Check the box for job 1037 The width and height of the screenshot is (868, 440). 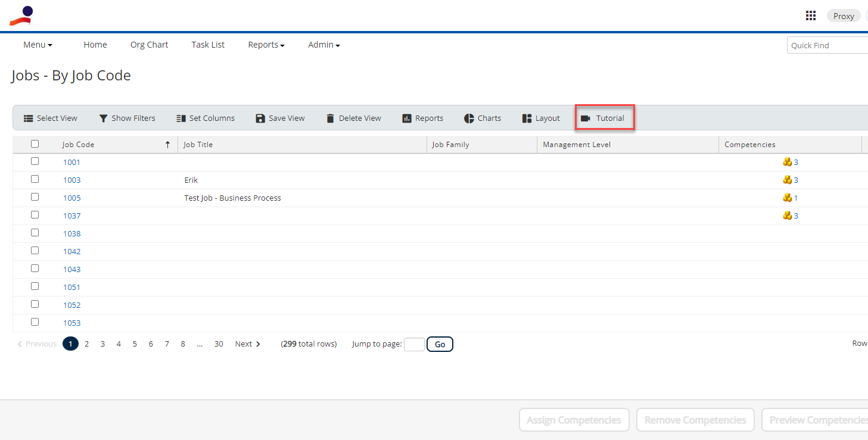(35, 215)
